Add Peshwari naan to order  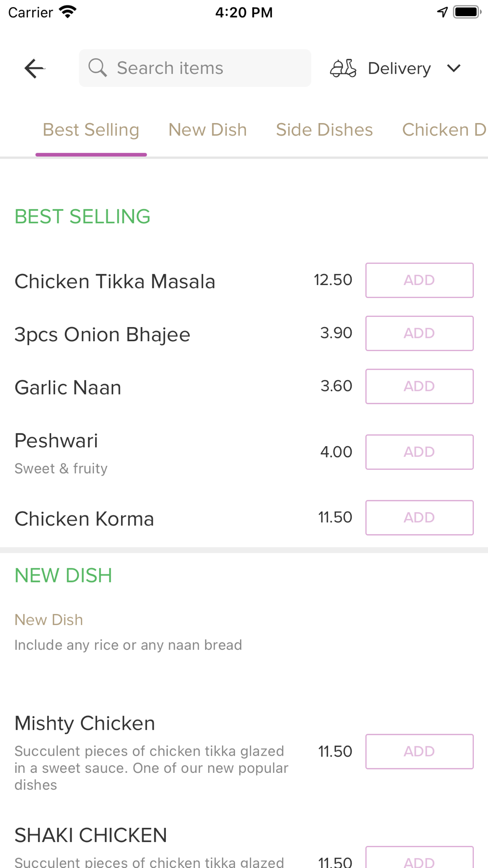tap(420, 452)
